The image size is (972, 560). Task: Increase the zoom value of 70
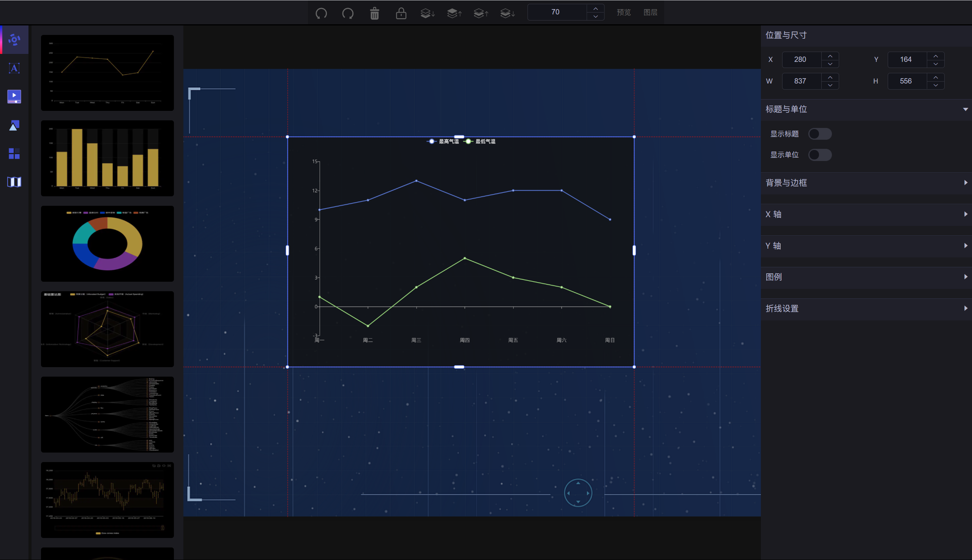pos(595,8)
